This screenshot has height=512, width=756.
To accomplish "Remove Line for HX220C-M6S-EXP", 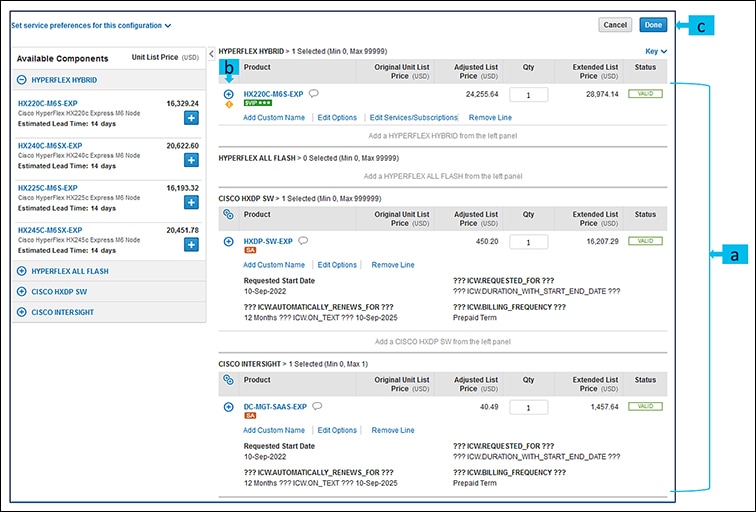I will (490, 117).
